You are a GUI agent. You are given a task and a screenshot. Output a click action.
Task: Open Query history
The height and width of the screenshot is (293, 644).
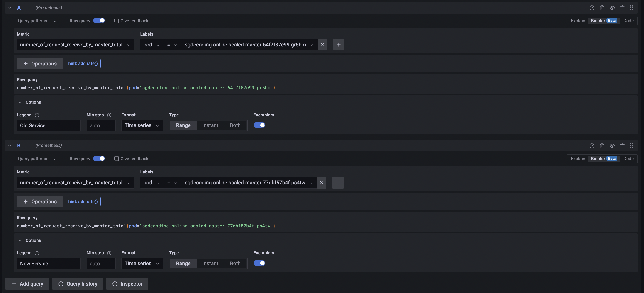click(x=78, y=284)
